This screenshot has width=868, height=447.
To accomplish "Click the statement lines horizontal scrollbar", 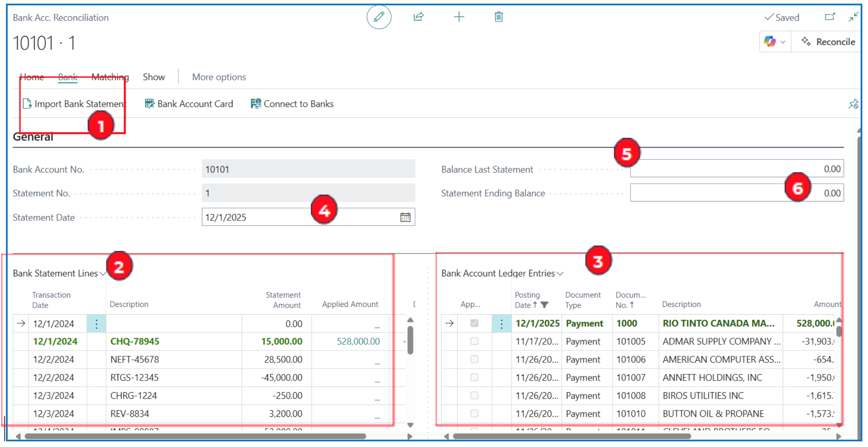I will tap(195, 436).
